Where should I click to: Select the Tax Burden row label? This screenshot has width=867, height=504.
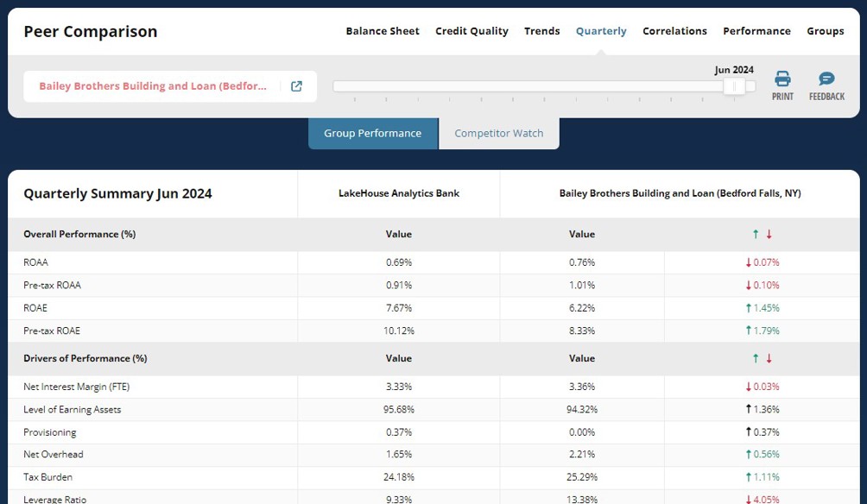click(47, 477)
